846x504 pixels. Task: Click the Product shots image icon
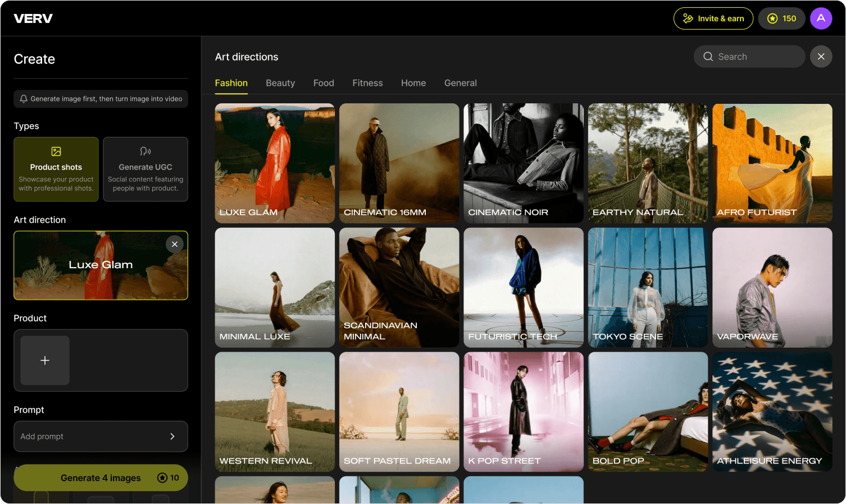point(56,152)
